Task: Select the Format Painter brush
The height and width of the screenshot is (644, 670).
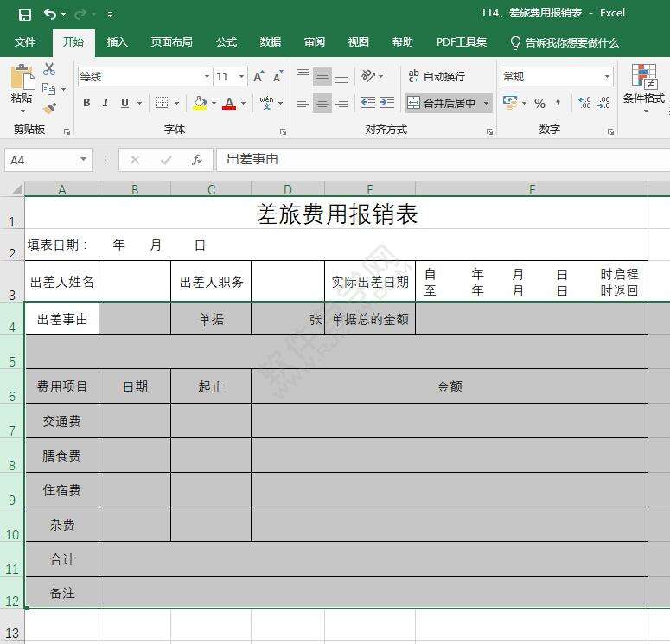Action: coord(49,108)
